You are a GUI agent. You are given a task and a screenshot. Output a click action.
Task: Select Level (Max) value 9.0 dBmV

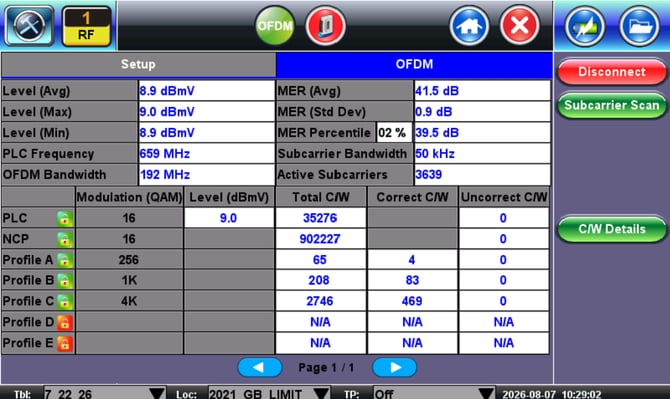[206, 112]
